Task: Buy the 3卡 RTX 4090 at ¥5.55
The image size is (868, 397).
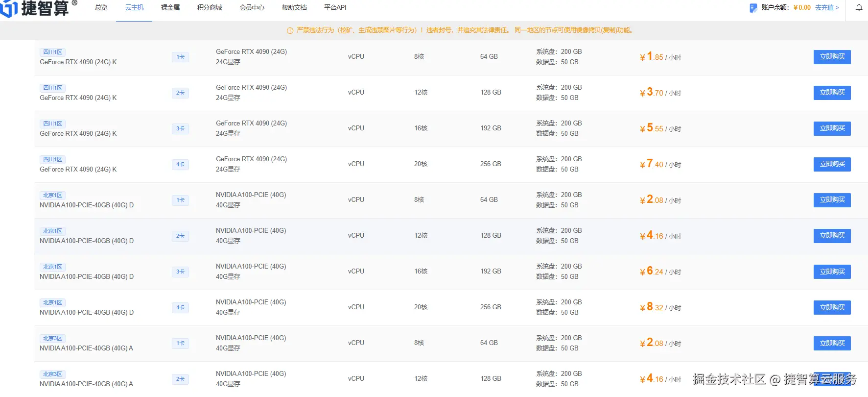Action: pyautogui.click(x=832, y=128)
